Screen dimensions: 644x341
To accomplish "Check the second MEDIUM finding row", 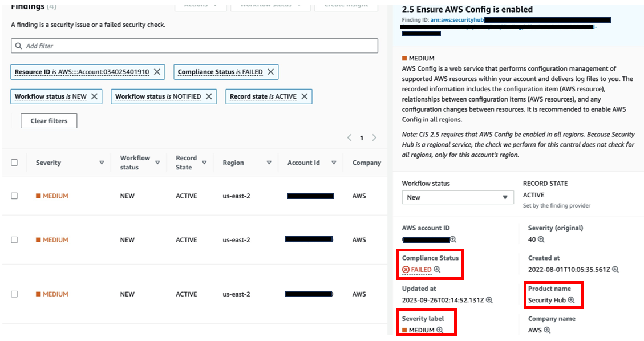I will coord(14,239).
